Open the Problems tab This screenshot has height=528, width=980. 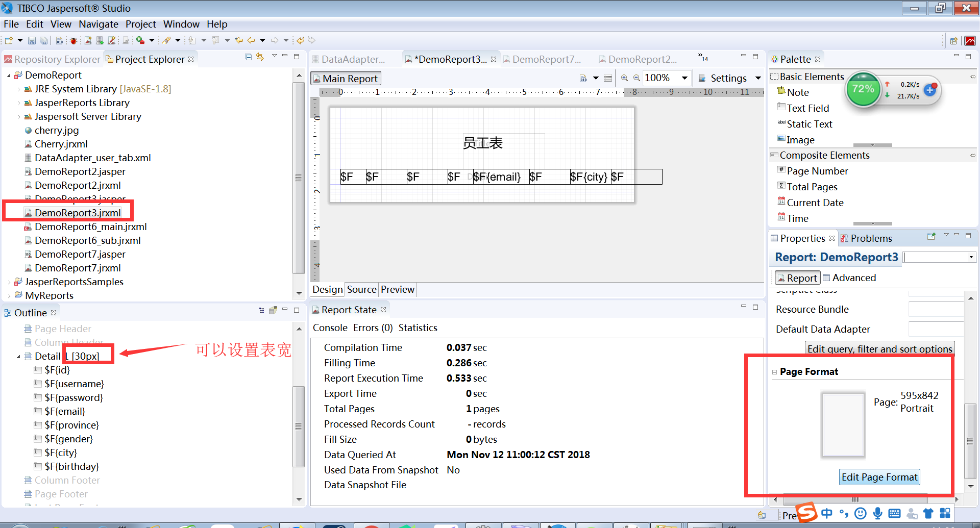tap(866, 238)
